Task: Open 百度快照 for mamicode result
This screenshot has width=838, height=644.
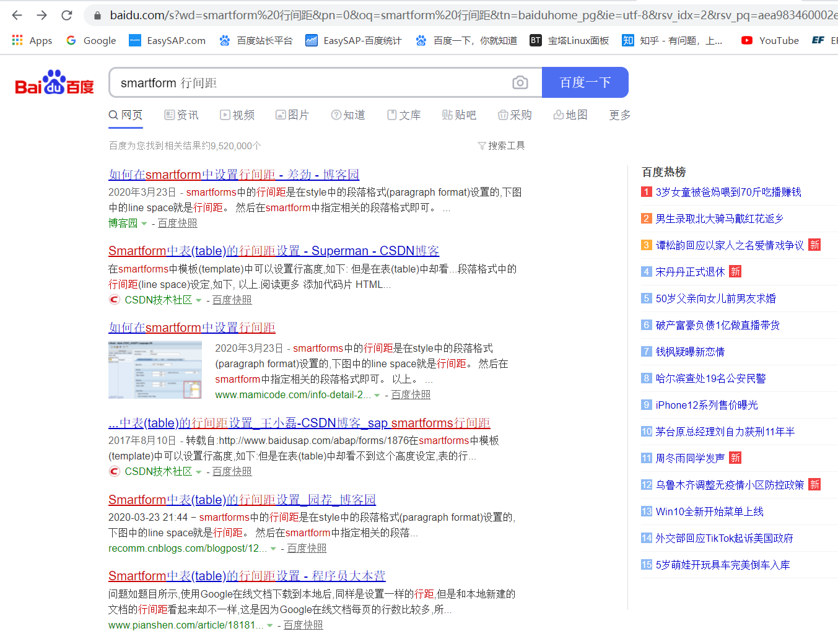Action: (x=411, y=394)
